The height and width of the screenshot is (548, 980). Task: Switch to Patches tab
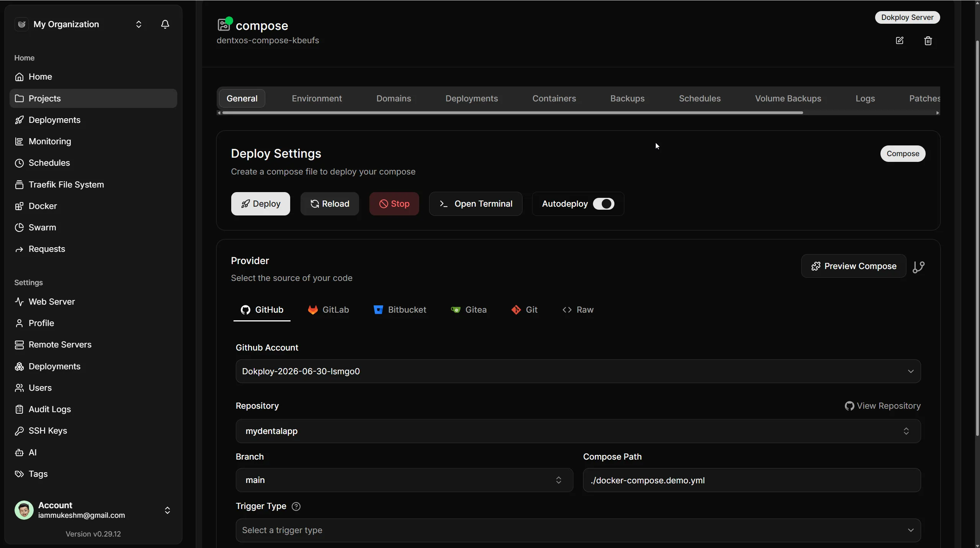pos(924,98)
